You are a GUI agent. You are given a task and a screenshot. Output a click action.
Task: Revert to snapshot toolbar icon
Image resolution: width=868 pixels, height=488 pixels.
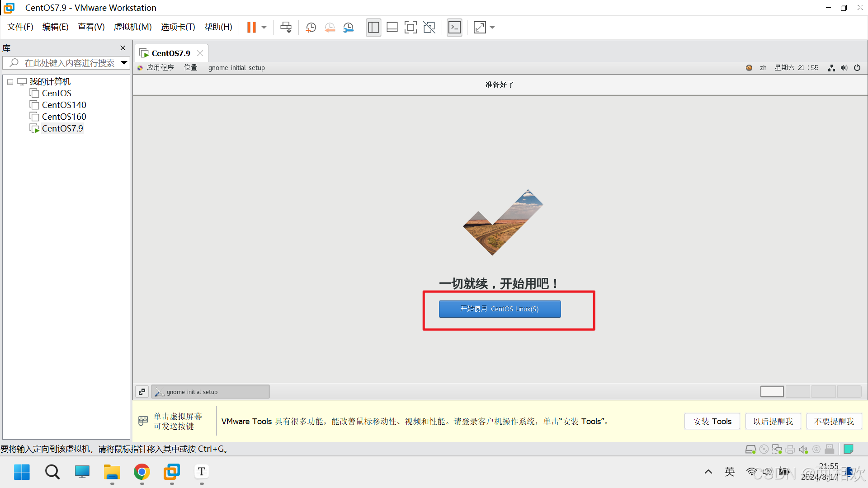[330, 28]
